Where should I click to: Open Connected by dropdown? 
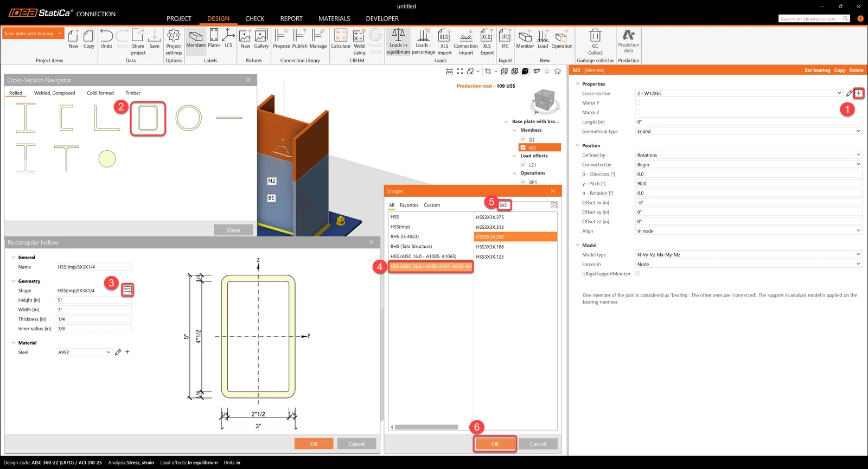tap(749, 164)
